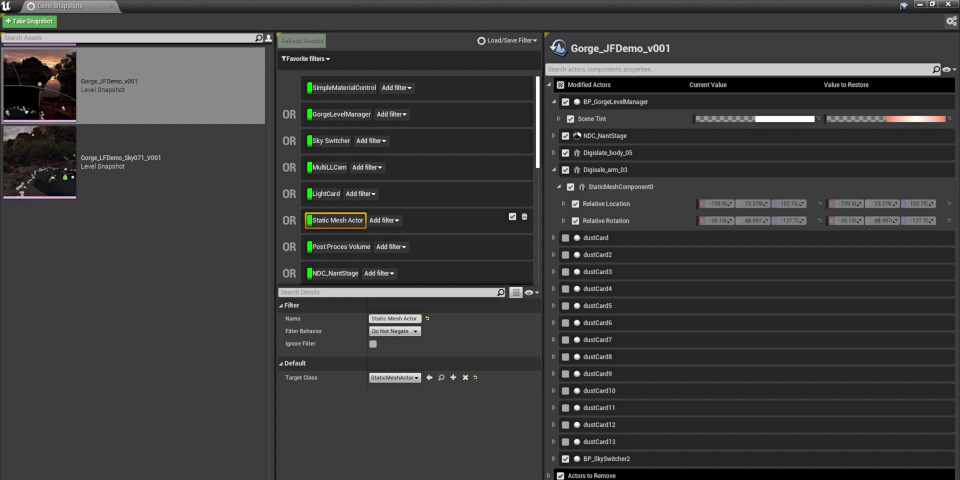Expand the NDC_NantStage actor row

[554, 136]
